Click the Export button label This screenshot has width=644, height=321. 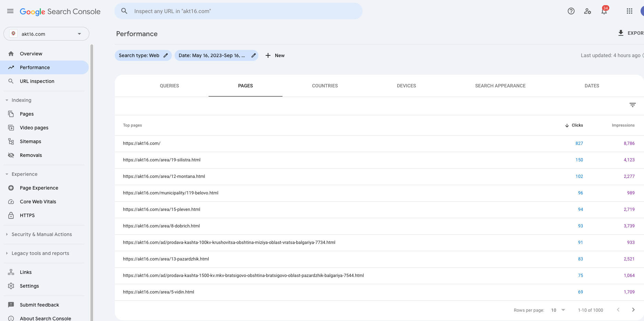pyautogui.click(x=635, y=33)
